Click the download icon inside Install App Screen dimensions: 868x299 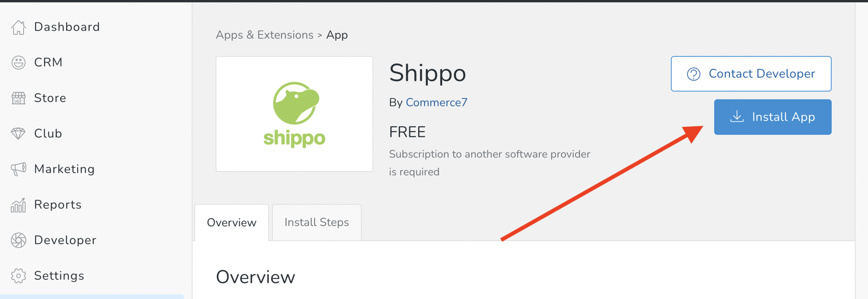pos(738,116)
